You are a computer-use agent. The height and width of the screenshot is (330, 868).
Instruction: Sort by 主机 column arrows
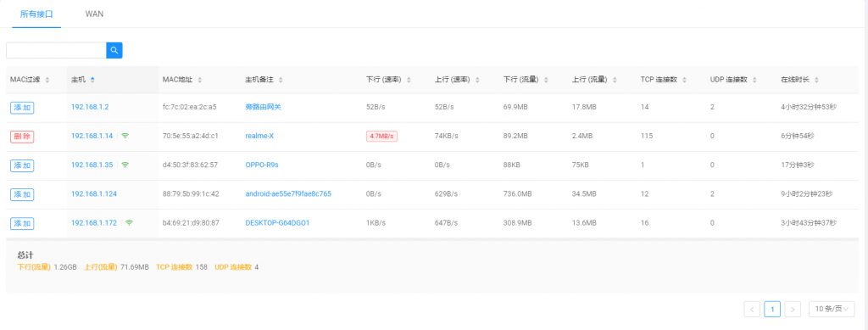point(92,81)
